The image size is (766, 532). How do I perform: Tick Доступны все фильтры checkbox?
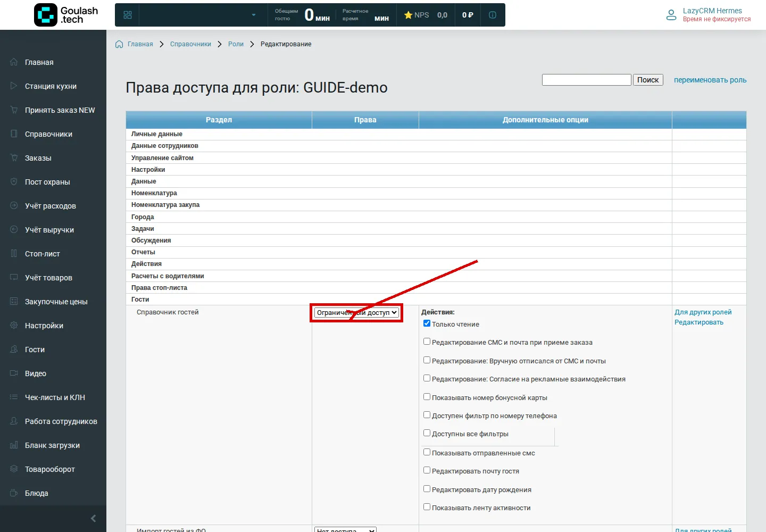(x=427, y=433)
